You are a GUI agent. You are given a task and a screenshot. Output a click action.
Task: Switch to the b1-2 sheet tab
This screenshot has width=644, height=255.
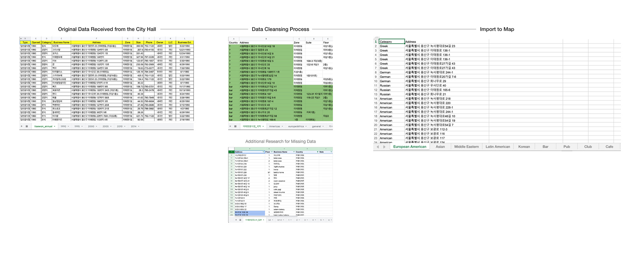click(280, 220)
